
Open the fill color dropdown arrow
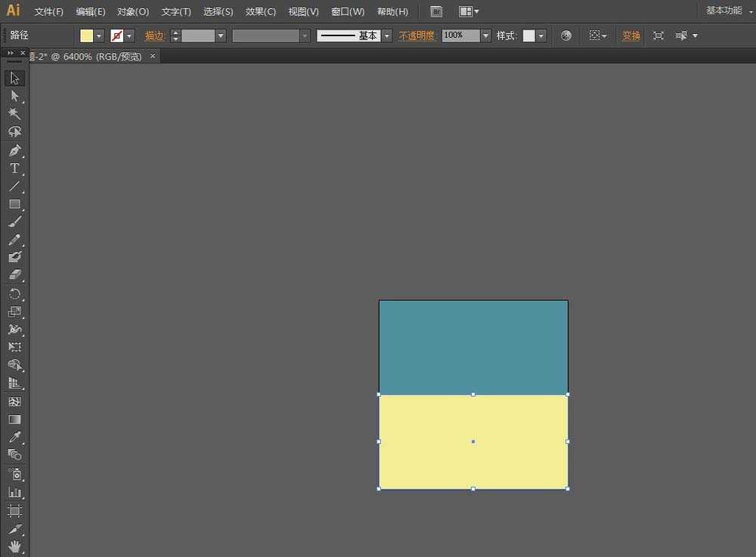99,36
